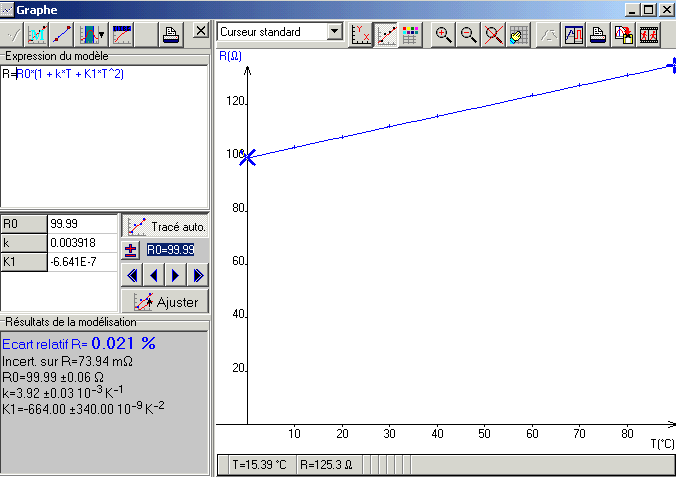Click the zoom in magnifier icon
The width and height of the screenshot is (676, 477).
click(x=443, y=35)
